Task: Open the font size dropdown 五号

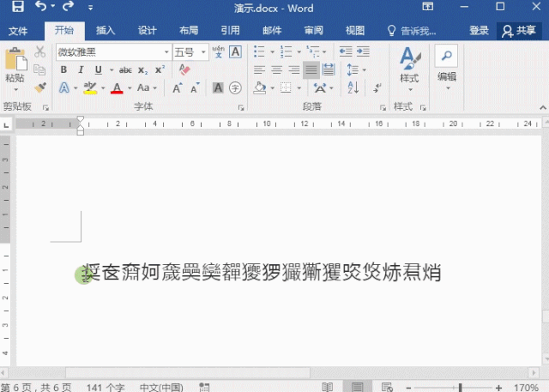Action: [x=203, y=52]
